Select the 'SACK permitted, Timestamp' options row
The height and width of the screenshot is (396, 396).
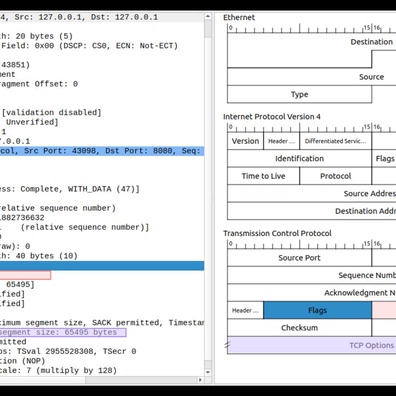(102, 323)
